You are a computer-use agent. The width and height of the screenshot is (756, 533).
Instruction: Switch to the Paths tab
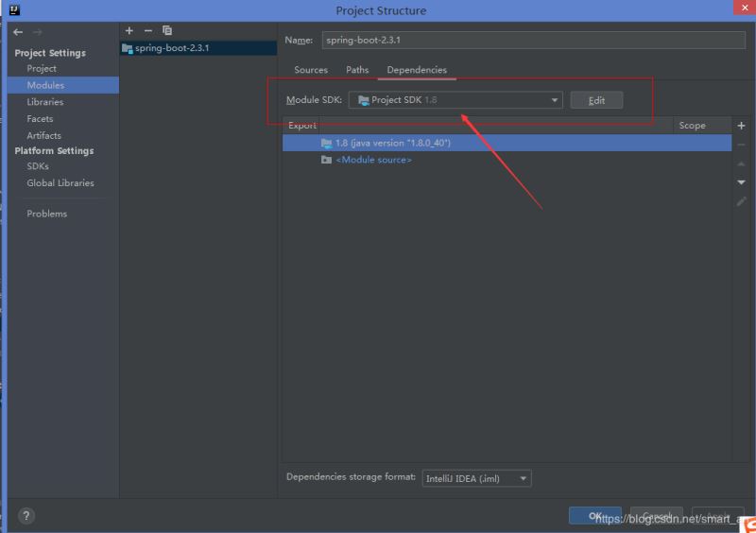pyautogui.click(x=357, y=70)
